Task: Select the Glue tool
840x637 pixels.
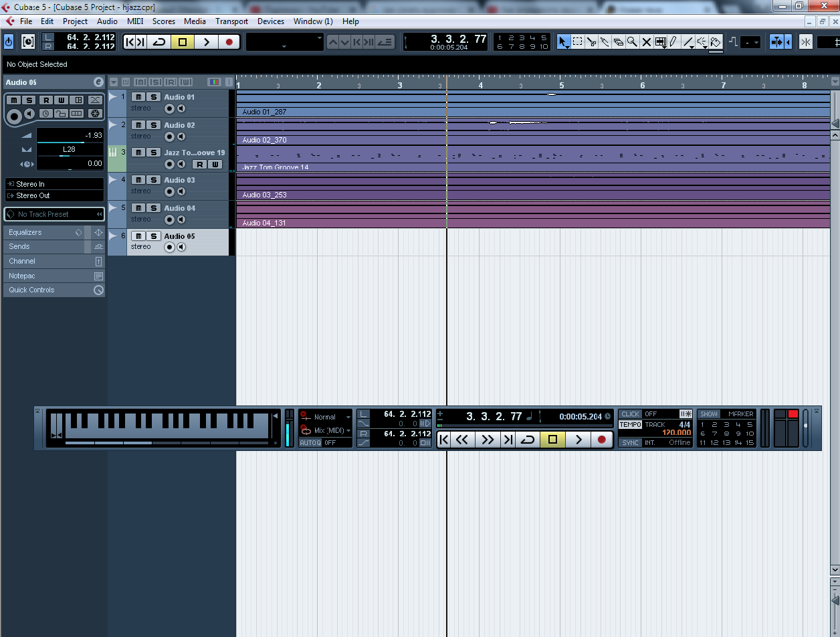Action: point(605,42)
